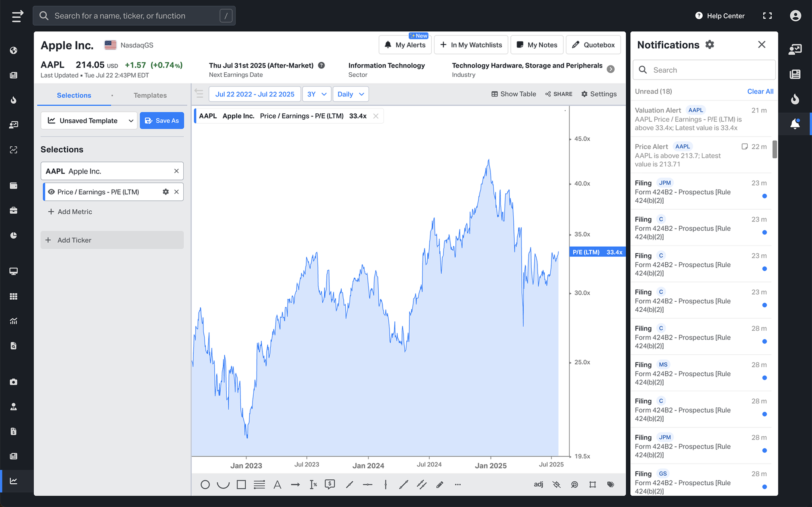Mark the AAPL Price Alert as read
812x507 pixels.
pyautogui.click(x=744, y=147)
